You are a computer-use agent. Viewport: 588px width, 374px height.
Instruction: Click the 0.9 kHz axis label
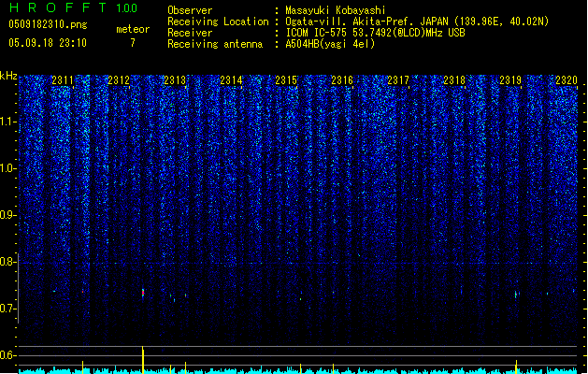[7, 215]
